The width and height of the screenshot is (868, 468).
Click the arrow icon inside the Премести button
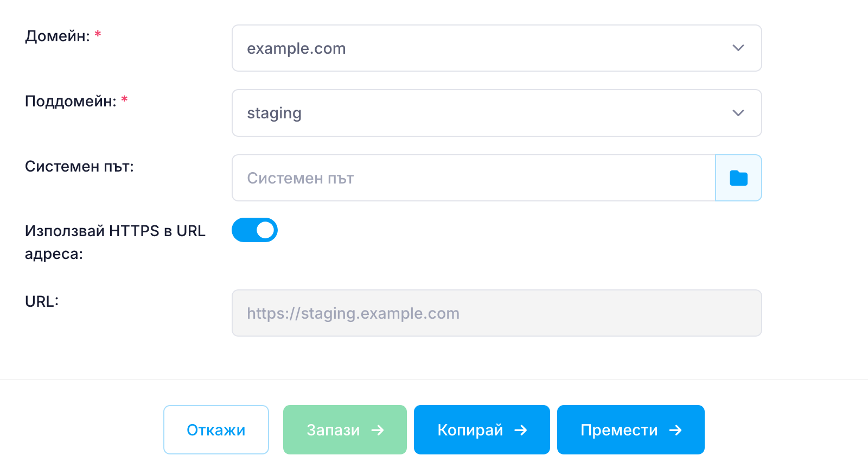675,429
